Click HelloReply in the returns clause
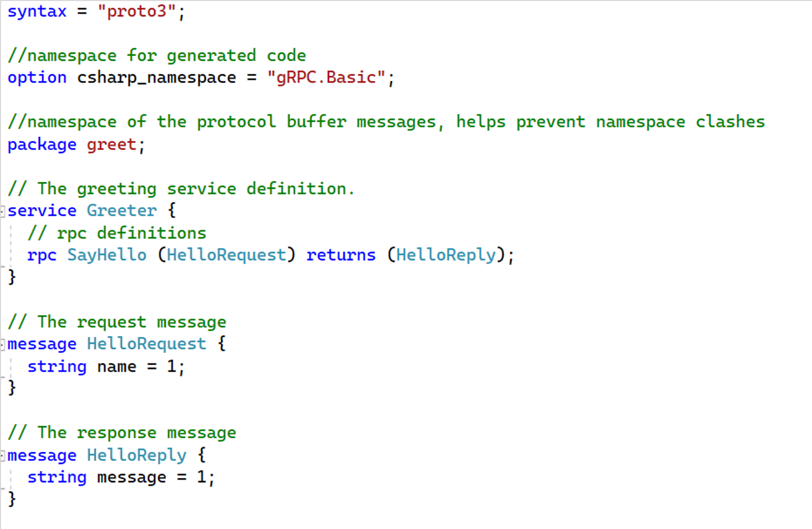Viewport: 812px width, 529px height. point(446,255)
